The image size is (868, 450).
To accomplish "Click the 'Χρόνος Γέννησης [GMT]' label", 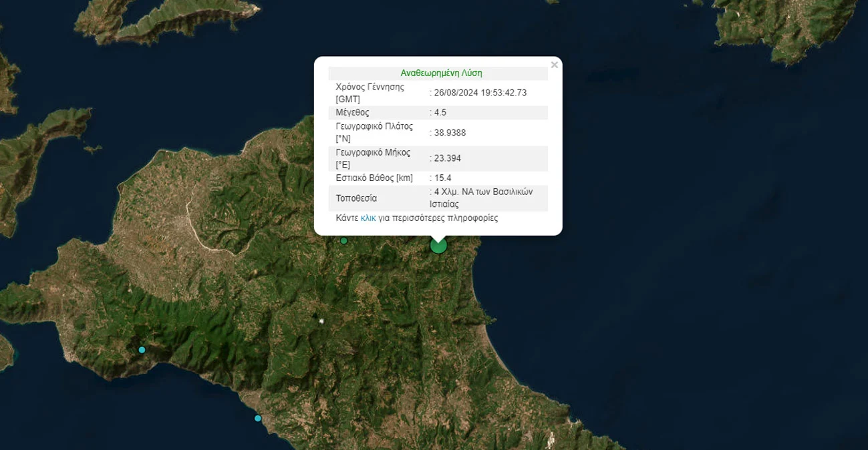I will pos(370,93).
